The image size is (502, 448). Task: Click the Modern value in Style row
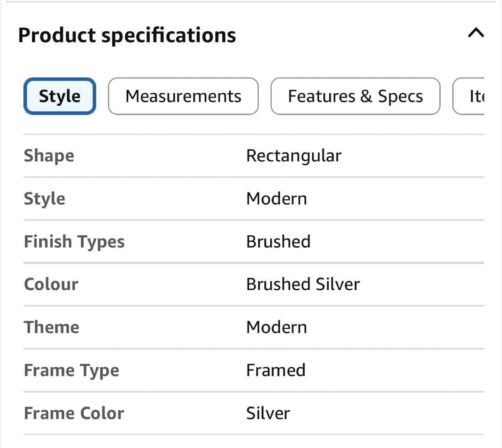(276, 199)
